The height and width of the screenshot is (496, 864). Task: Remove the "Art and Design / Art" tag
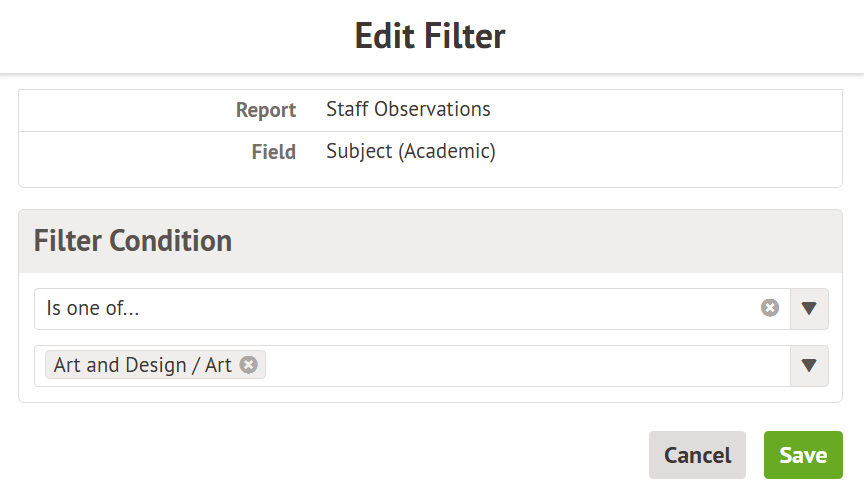(249, 365)
